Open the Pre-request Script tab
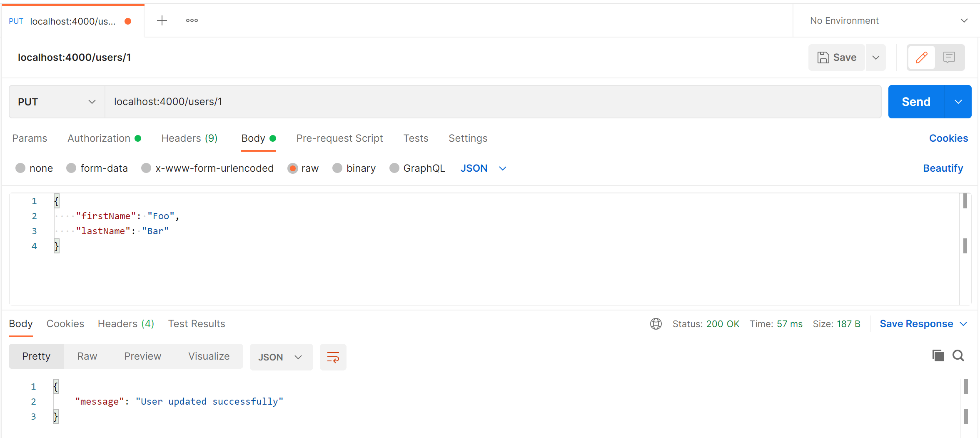This screenshot has height=438, width=980. [339, 138]
